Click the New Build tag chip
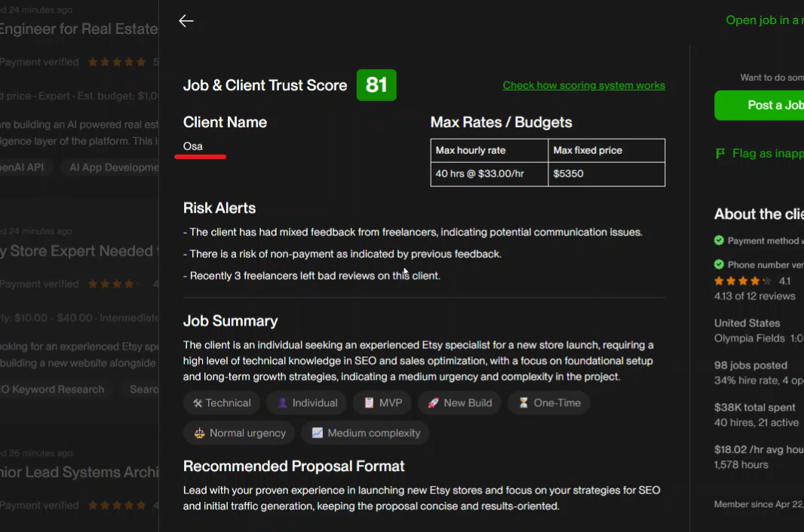The width and height of the screenshot is (804, 532). click(459, 403)
